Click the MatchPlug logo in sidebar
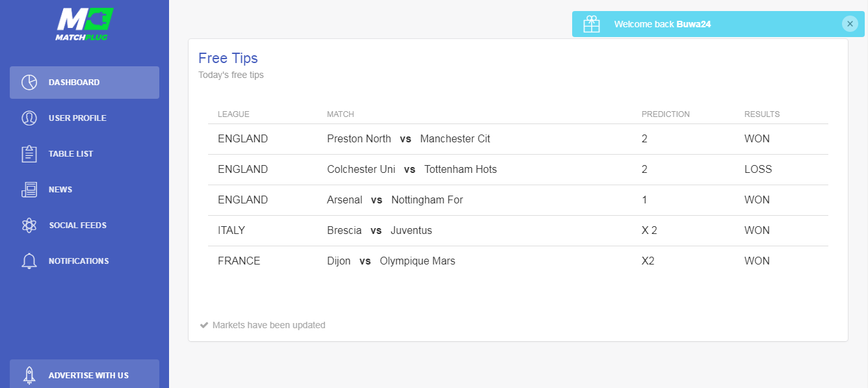Screen dimensions: 868x388 coord(85,25)
